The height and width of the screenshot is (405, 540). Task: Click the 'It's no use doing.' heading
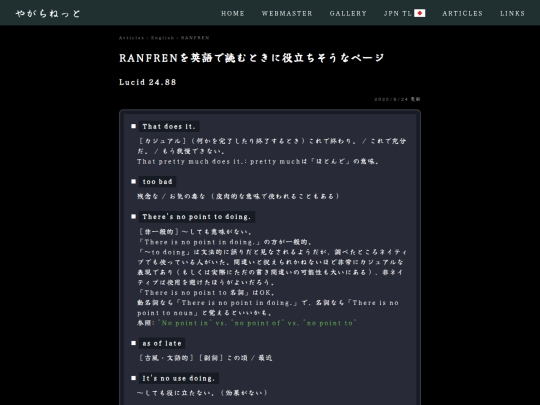179,378
